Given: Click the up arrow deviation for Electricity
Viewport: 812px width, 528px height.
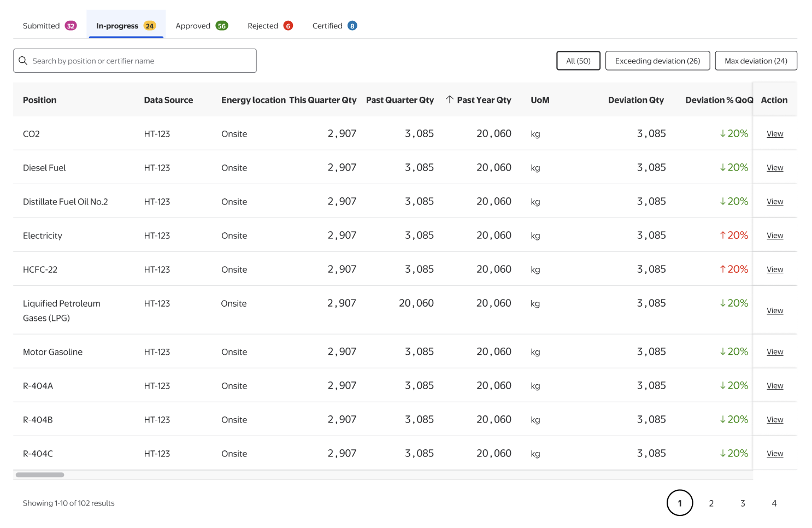Looking at the screenshot, I should [x=723, y=236].
